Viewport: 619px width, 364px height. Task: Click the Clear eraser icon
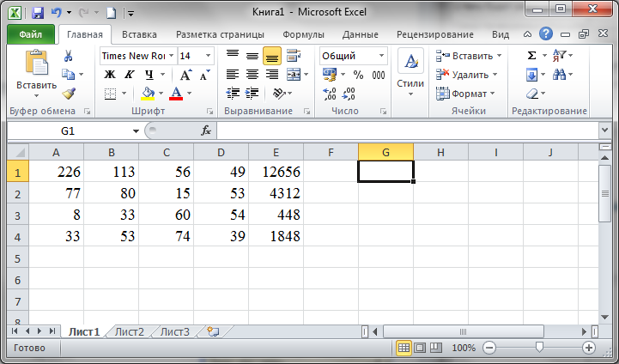tap(532, 94)
